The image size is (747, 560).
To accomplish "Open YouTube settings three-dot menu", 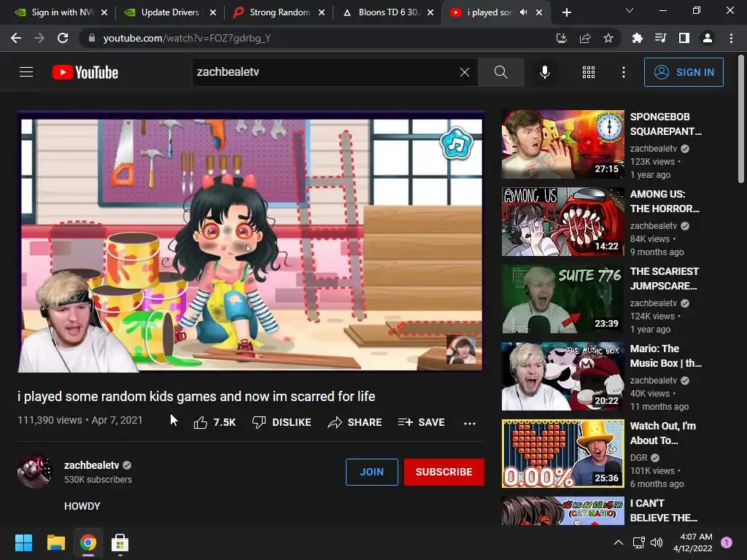I will coord(623,72).
